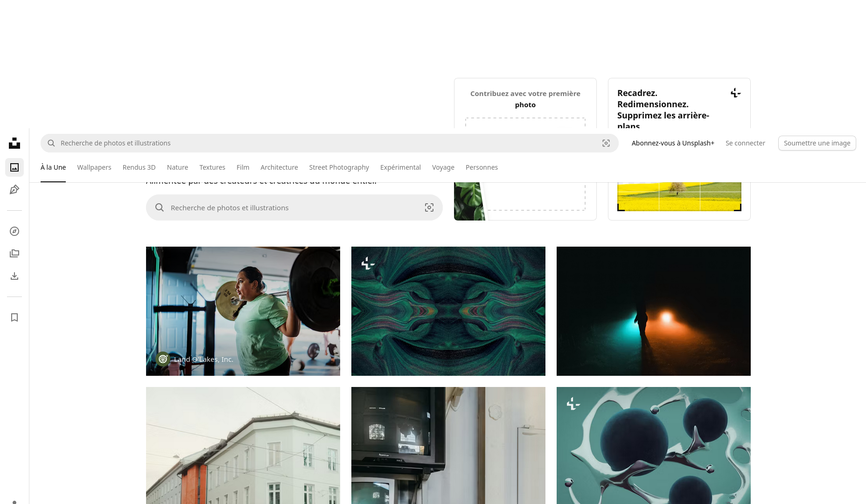Open the silhouette with blue and orange lights photo

click(x=653, y=311)
